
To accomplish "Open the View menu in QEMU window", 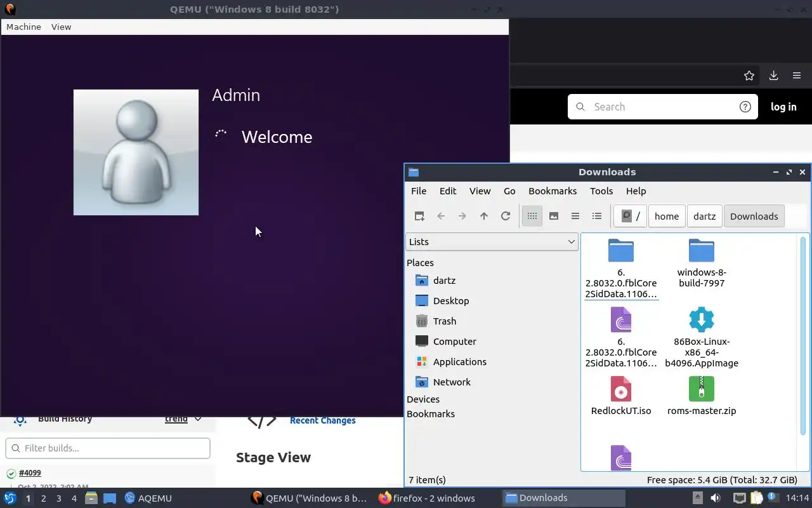I will pyautogui.click(x=61, y=27).
